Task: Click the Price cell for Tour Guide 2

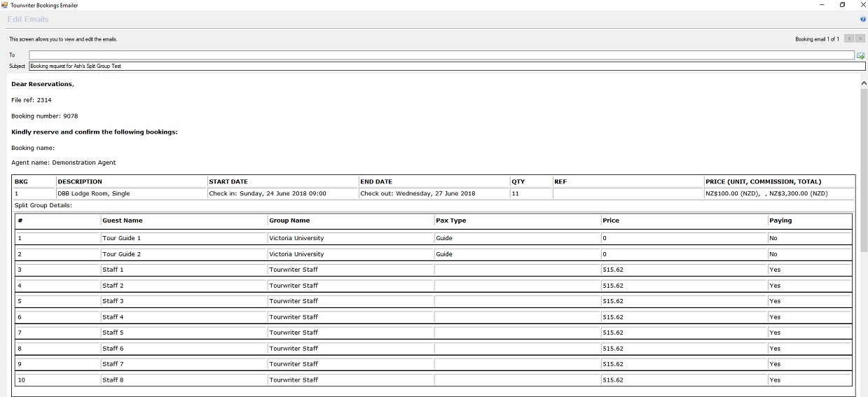Action: tap(683, 254)
